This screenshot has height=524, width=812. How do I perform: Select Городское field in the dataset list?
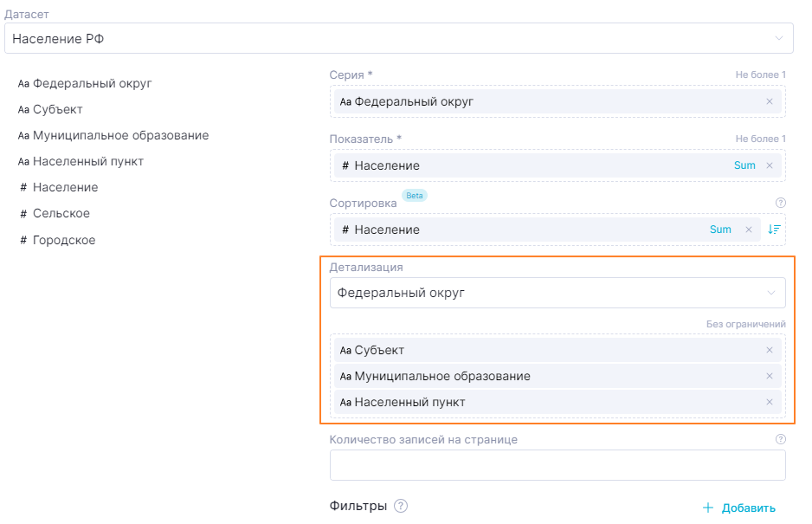pos(63,240)
